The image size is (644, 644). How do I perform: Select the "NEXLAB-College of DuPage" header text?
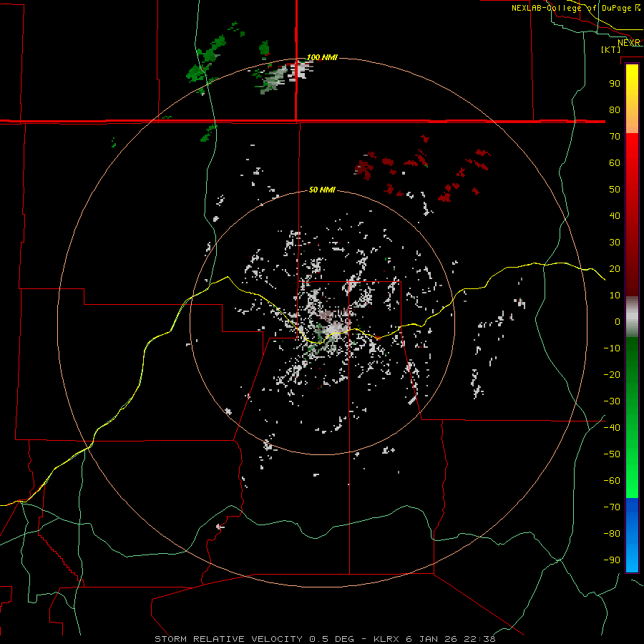(x=571, y=8)
